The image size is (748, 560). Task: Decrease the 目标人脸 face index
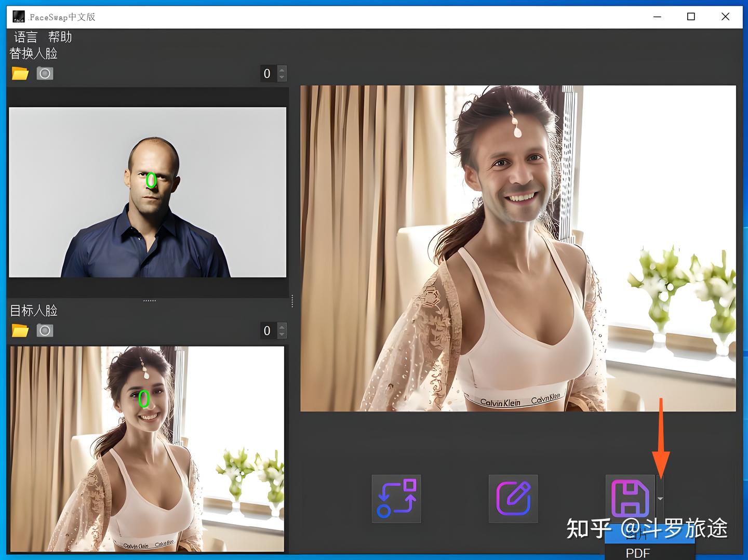point(282,335)
